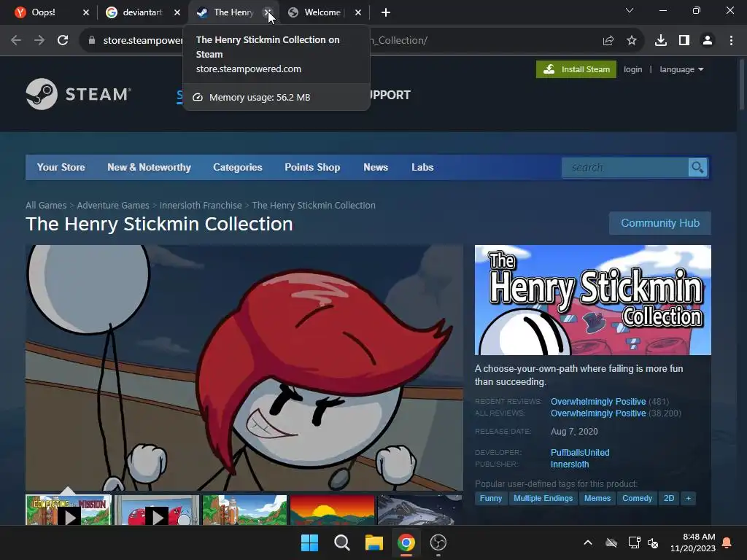Select the snowy mountain screenshot thumbnail
The height and width of the screenshot is (560, 747).
419,510
